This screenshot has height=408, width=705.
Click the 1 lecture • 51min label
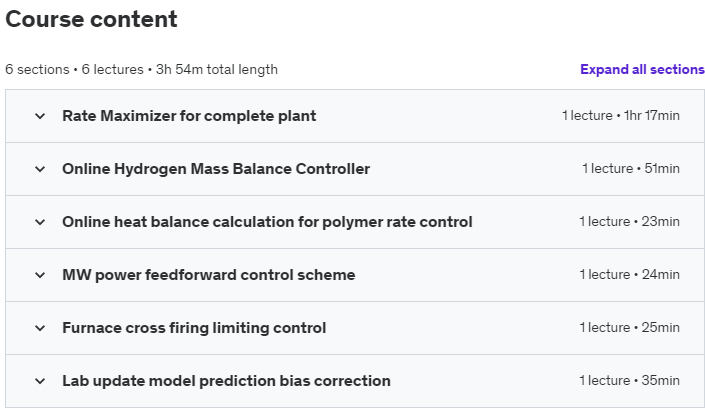(x=630, y=169)
